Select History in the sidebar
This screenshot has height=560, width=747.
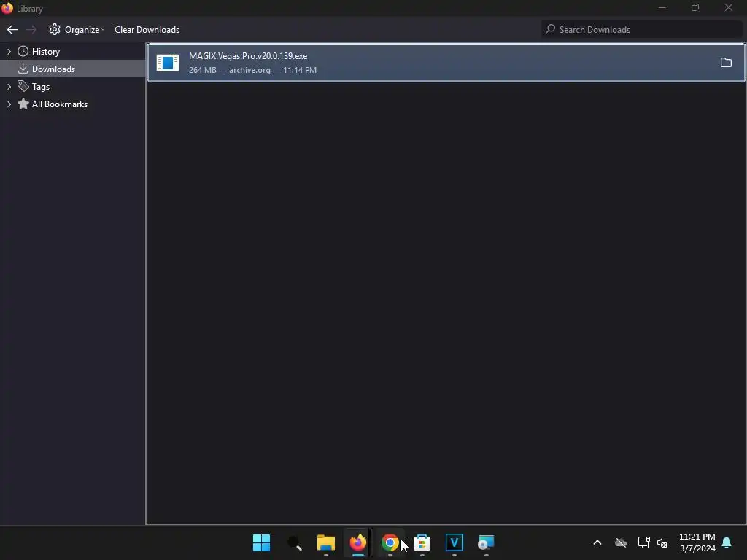(46, 52)
